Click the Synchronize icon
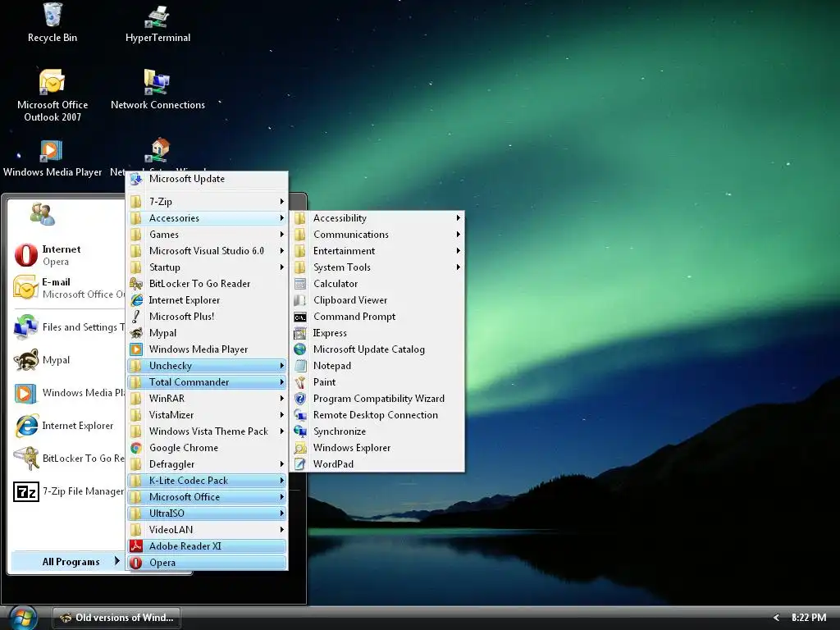The width and height of the screenshot is (840, 630). point(300,431)
